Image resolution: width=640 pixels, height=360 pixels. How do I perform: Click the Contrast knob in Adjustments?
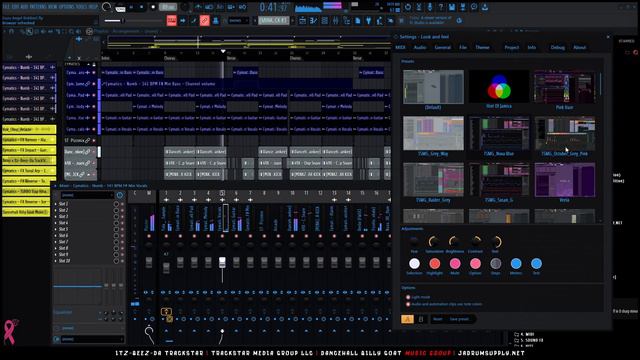[476, 242]
